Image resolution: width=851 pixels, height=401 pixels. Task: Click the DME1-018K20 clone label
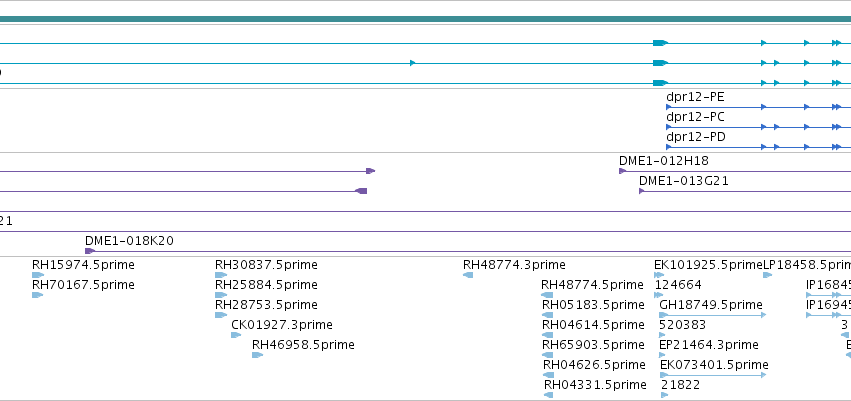click(129, 240)
